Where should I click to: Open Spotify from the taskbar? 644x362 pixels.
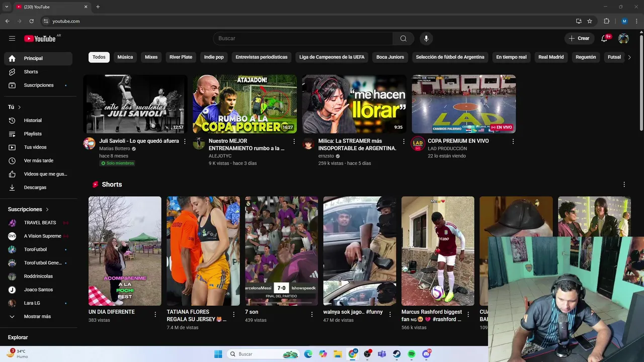pos(412,354)
